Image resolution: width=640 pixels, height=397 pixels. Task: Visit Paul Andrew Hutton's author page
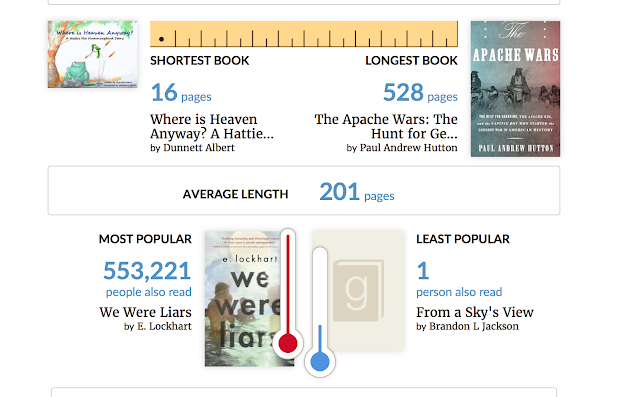(x=408, y=148)
